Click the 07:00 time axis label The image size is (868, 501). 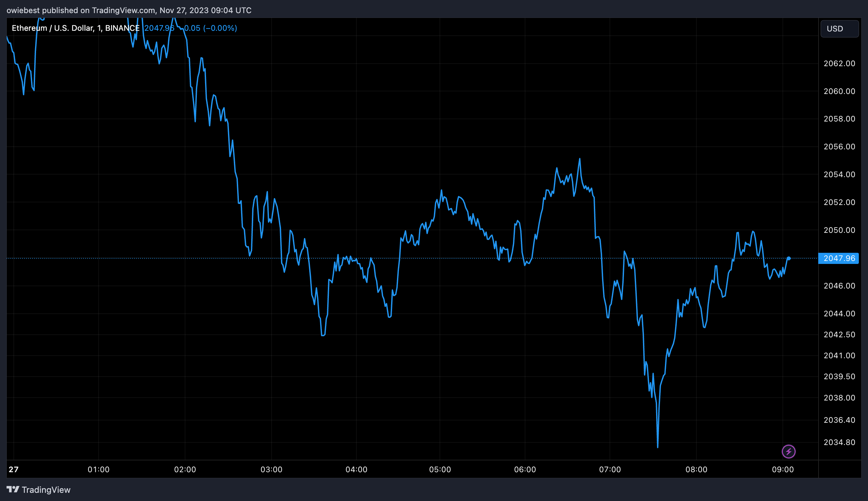[610, 470]
